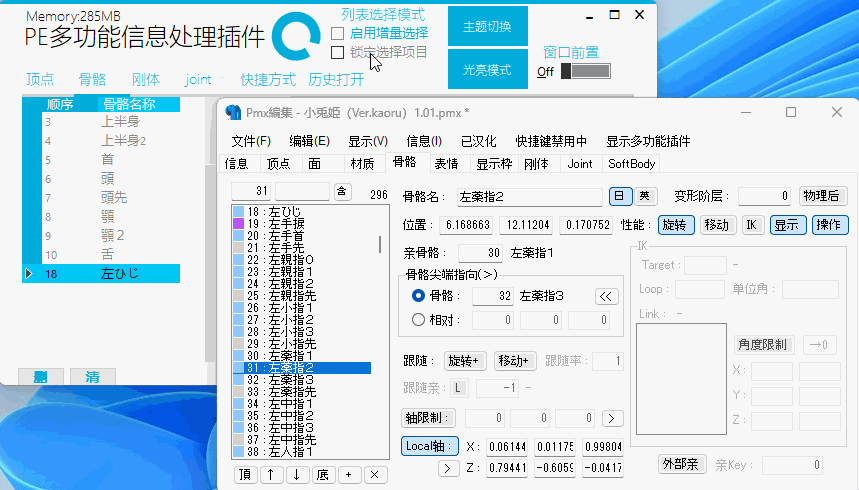The height and width of the screenshot is (490, 859).
Task: Expand the axis limit > arrow button
Action: coord(612,418)
